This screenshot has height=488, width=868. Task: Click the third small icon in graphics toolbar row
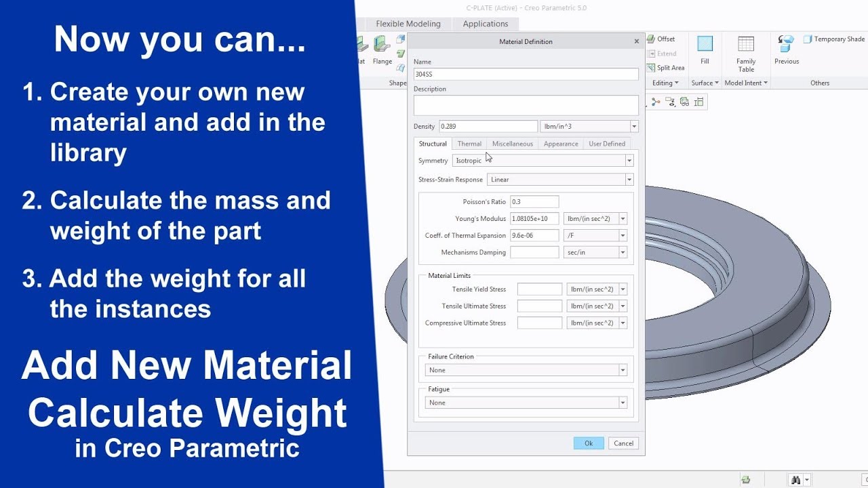(684, 102)
